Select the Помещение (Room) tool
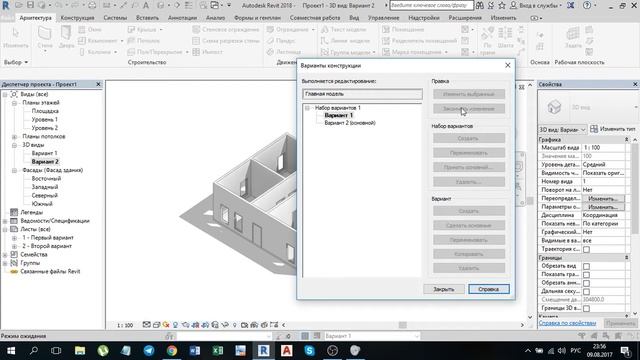The width and height of the screenshot is (640, 360). (403, 29)
